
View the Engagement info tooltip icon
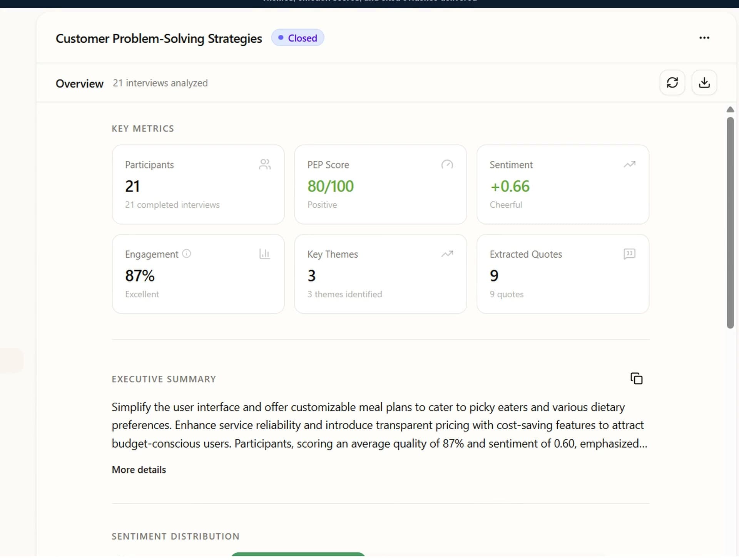[x=186, y=253]
